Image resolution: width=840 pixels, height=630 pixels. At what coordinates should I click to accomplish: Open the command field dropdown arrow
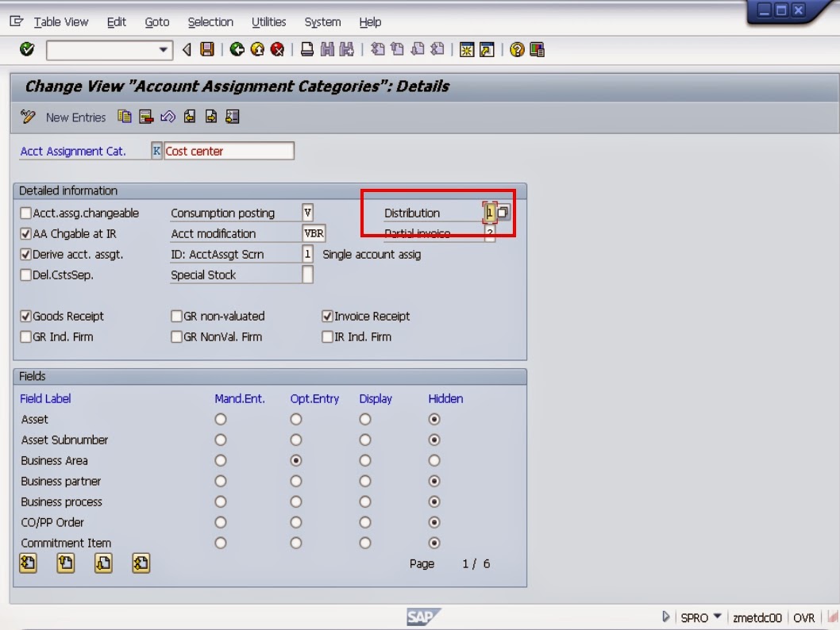pos(164,50)
